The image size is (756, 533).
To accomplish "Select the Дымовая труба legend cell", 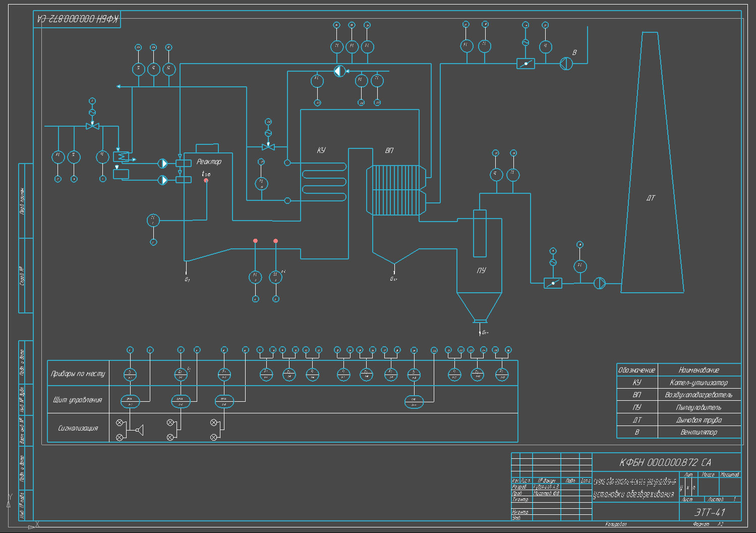I will coord(699,420).
